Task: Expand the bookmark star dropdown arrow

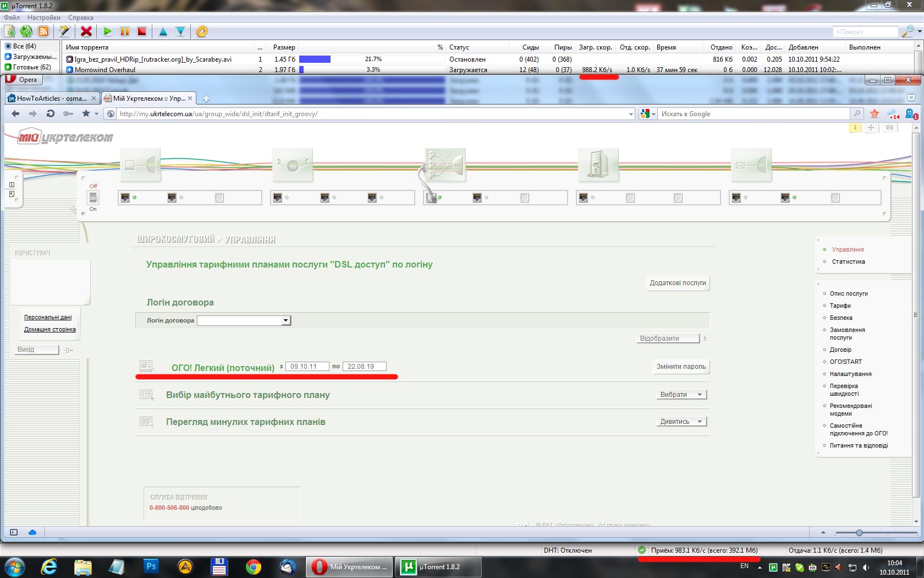Action: tap(96, 114)
